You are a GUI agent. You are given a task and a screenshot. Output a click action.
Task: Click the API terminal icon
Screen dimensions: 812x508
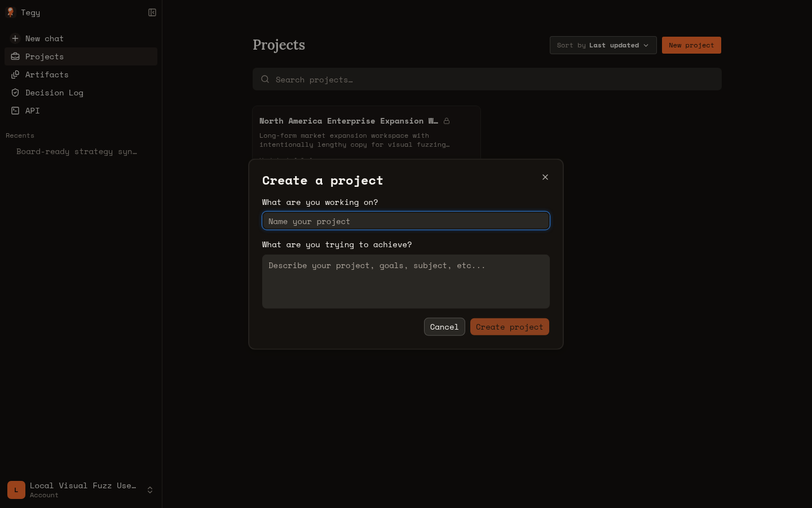pyautogui.click(x=15, y=111)
